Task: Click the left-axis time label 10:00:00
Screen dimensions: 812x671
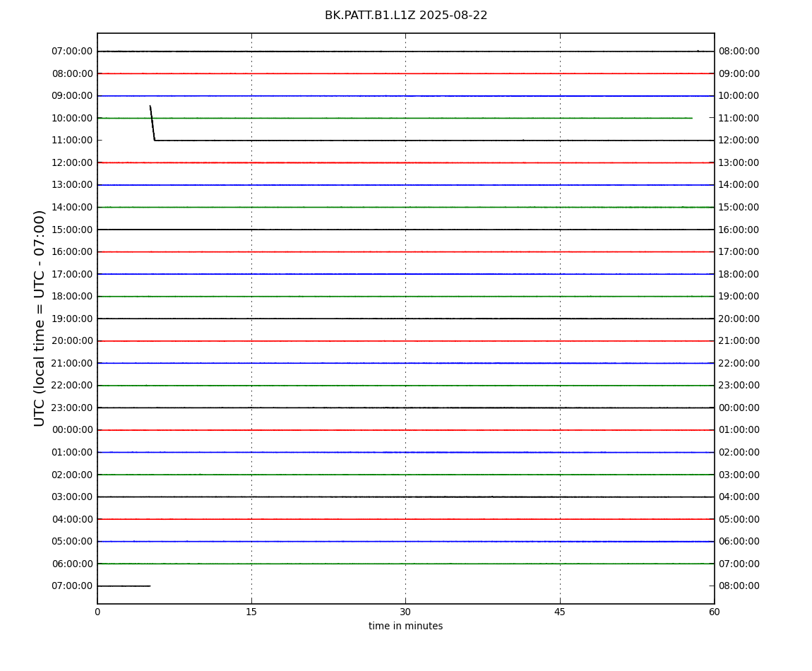Action: (x=72, y=118)
